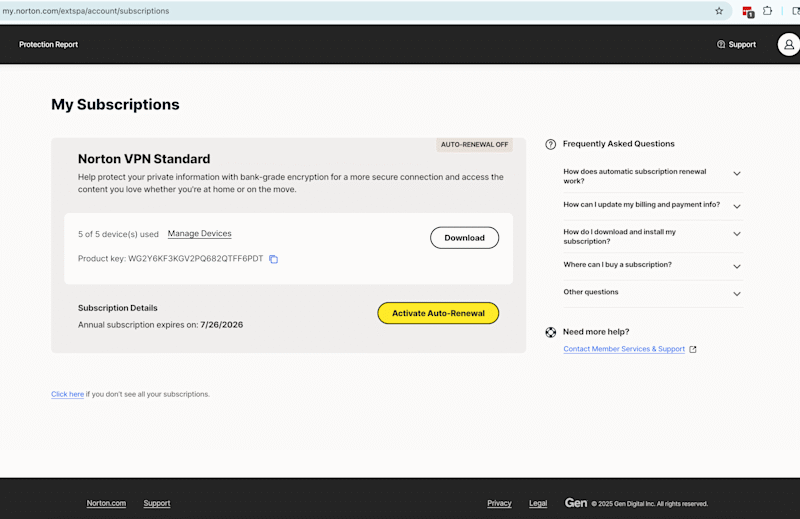Click the Norton VPN Standard heading

[144, 159]
